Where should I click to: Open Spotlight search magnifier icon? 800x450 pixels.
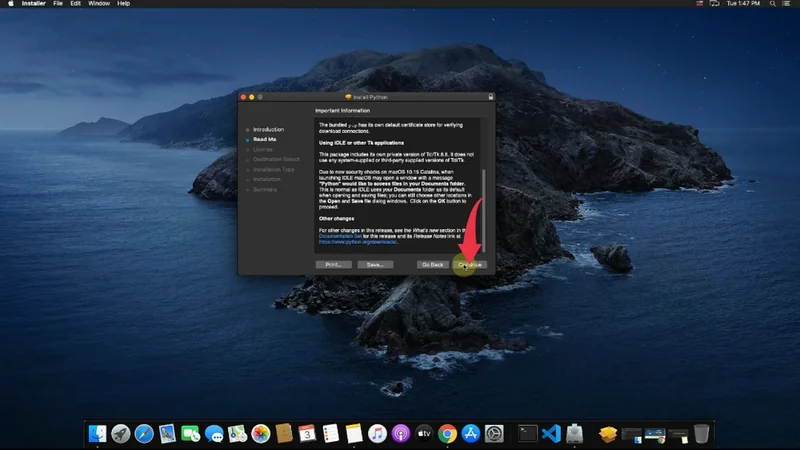click(771, 4)
